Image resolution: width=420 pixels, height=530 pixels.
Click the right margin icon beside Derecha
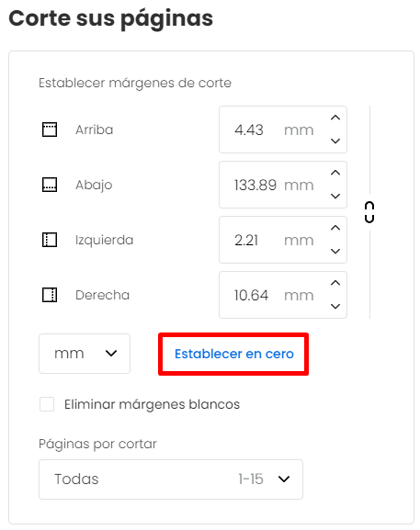50,295
